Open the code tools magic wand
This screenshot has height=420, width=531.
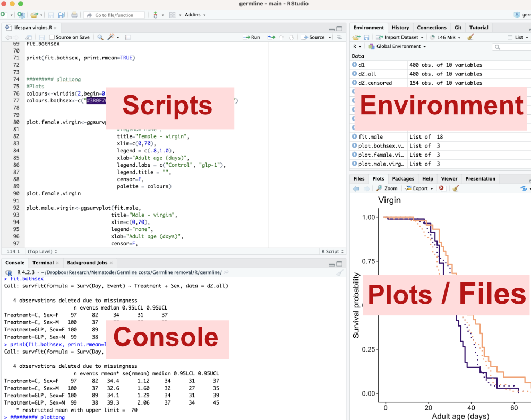click(112, 37)
